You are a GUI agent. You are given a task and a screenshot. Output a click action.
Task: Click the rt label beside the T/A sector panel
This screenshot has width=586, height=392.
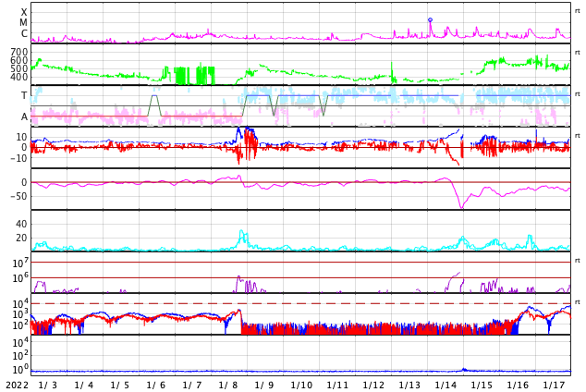pyautogui.click(x=578, y=94)
